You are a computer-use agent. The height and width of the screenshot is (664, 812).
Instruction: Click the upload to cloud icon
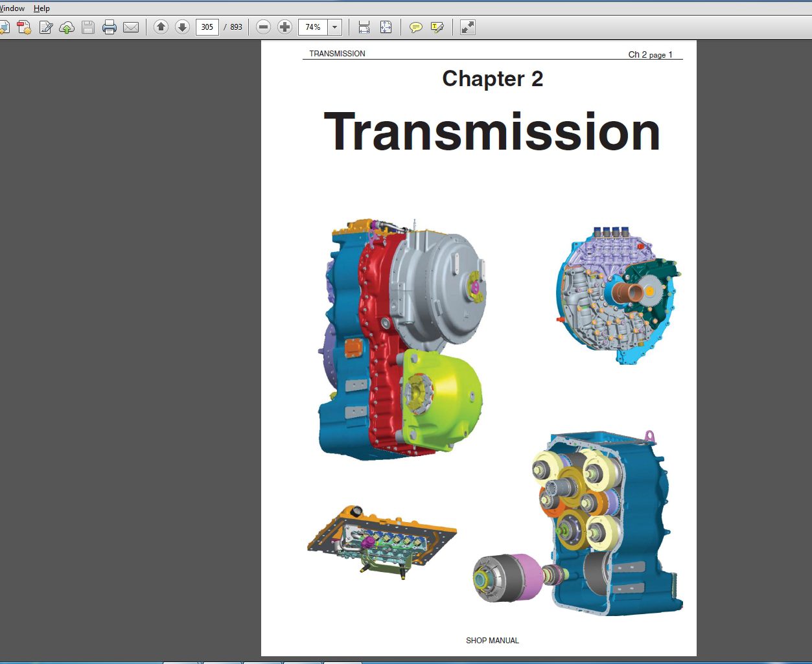67,27
